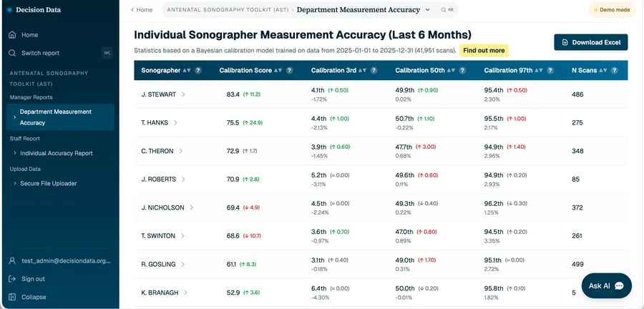Click the Sign out icon
This screenshot has height=309, width=644.
(12, 279)
